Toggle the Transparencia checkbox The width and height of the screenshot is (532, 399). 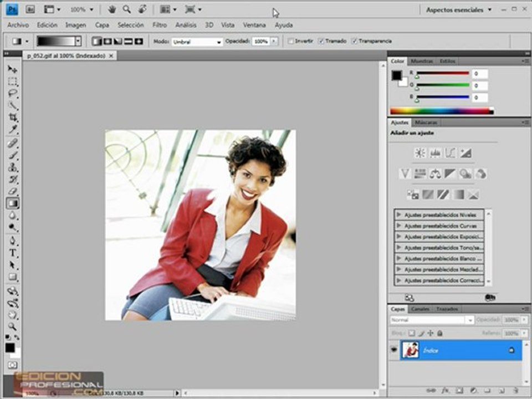355,41
